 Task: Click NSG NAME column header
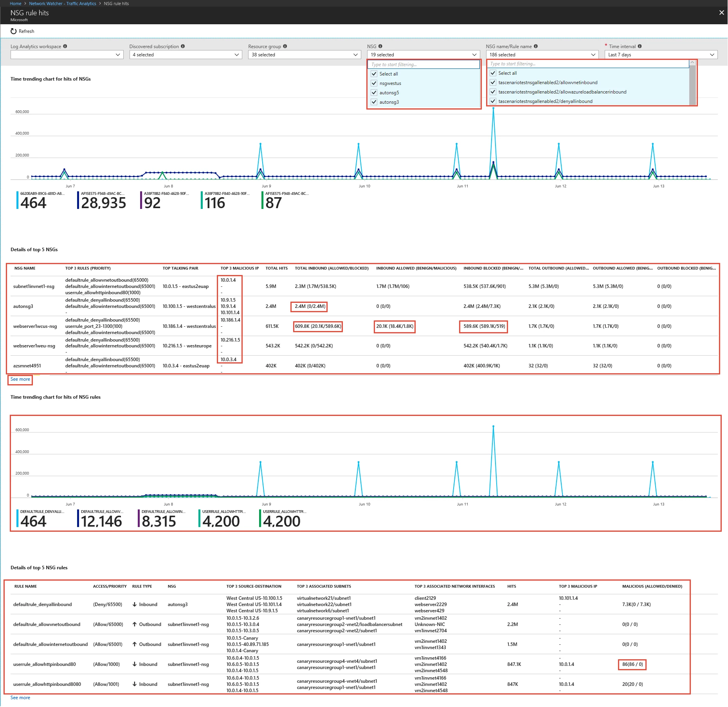pos(25,268)
